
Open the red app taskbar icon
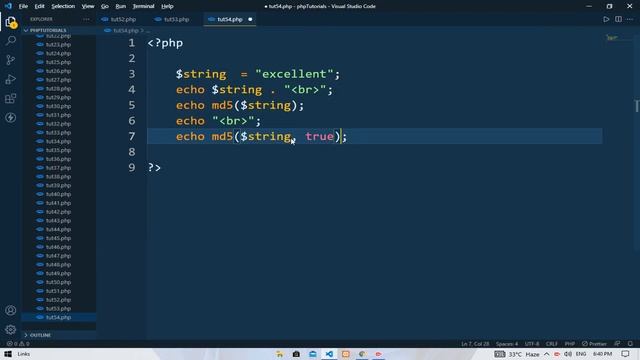[x=378, y=354]
